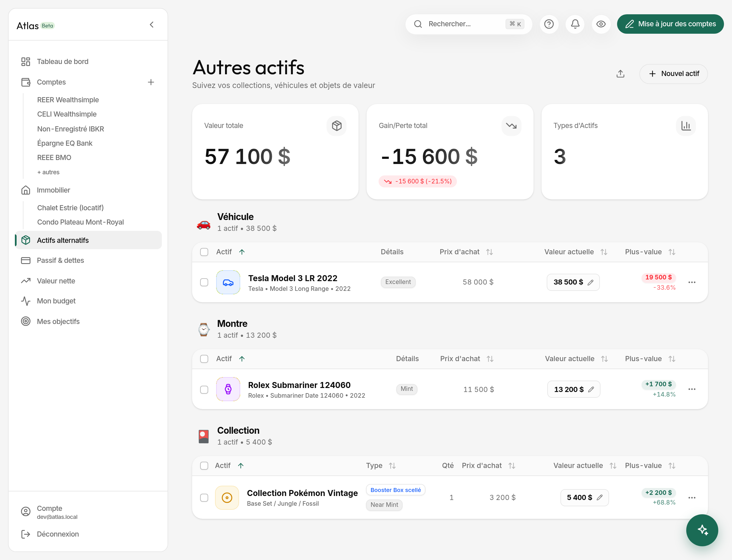Select REER Wealthsimple account
732x560 pixels.
click(x=68, y=100)
